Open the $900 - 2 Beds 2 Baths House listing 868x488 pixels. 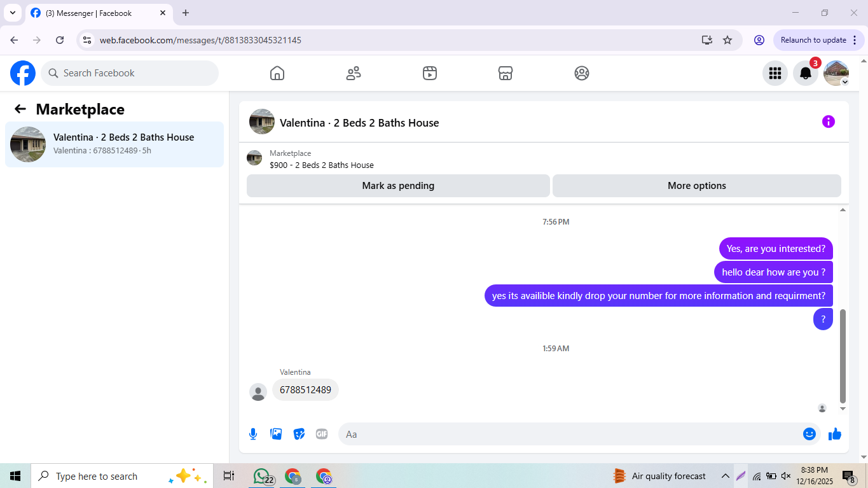(322, 165)
